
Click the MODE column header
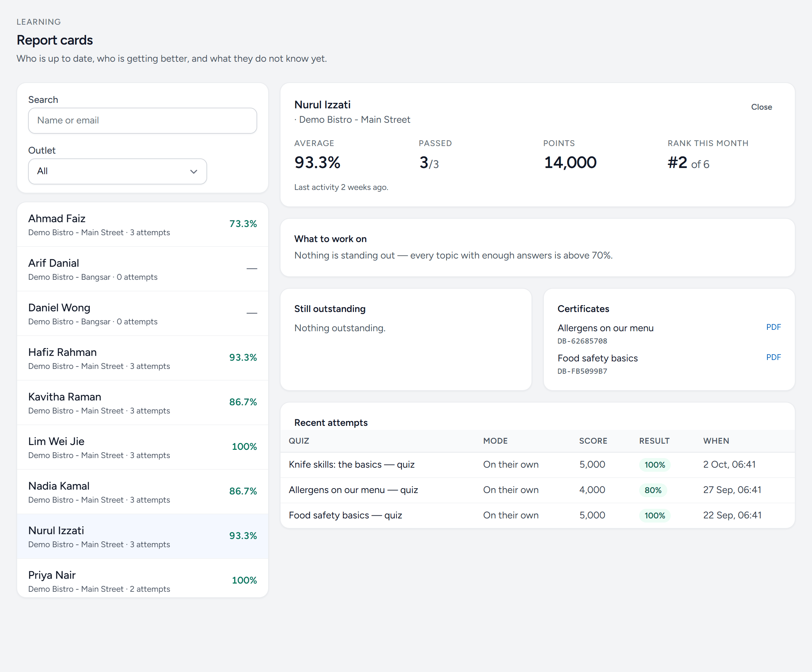click(x=495, y=441)
